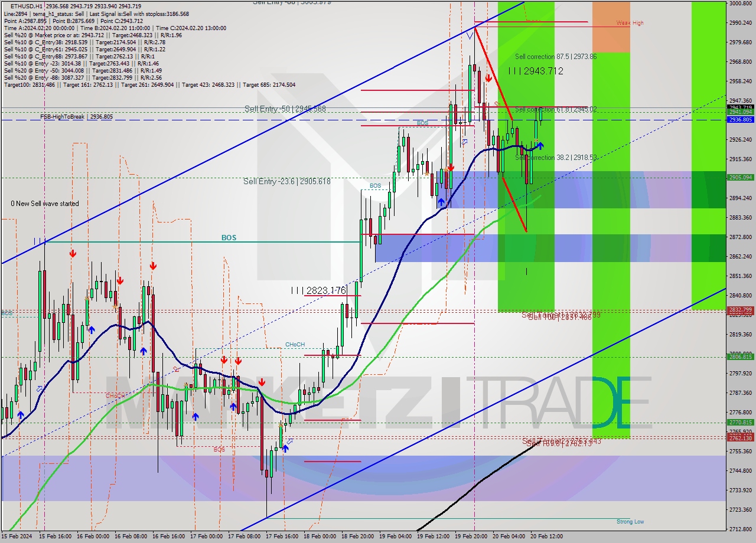Click the Sell %10 @ C_Entry38 line
The image size is (756, 543).
click(84, 42)
